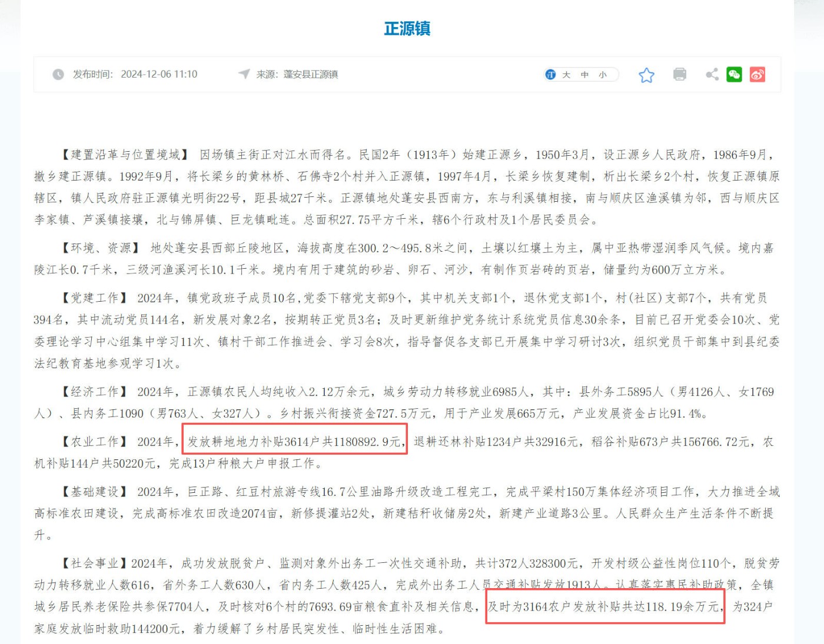Share the article via green WeChat icon
Screen dimensions: 824x644
[734, 74]
